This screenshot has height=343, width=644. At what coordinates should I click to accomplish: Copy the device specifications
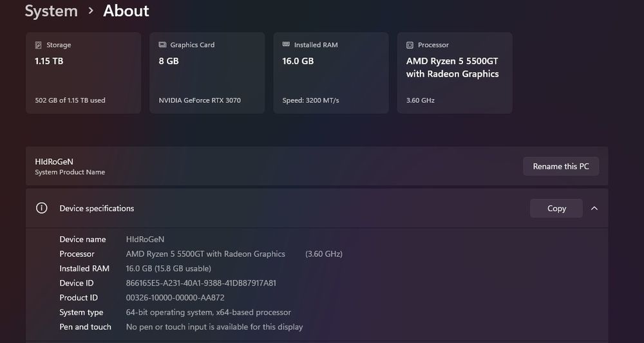coord(556,209)
